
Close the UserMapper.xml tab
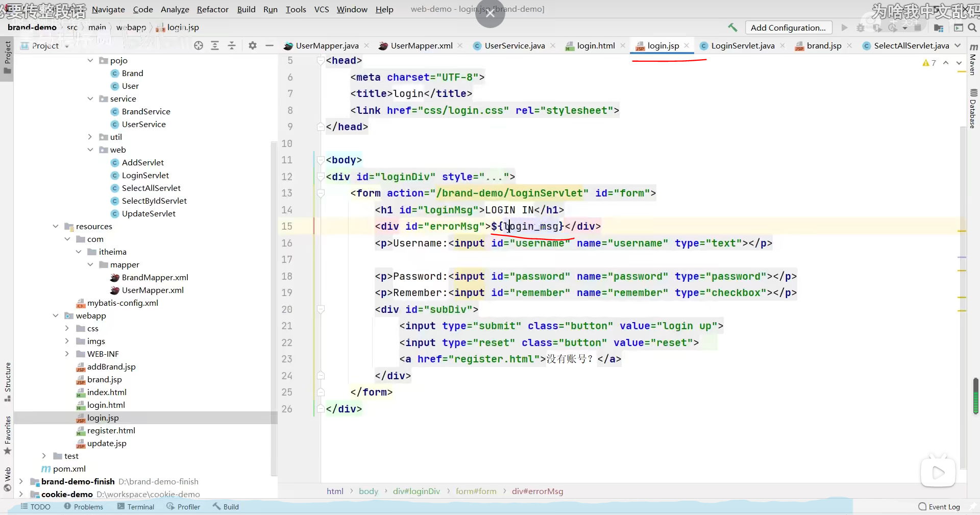click(460, 45)
